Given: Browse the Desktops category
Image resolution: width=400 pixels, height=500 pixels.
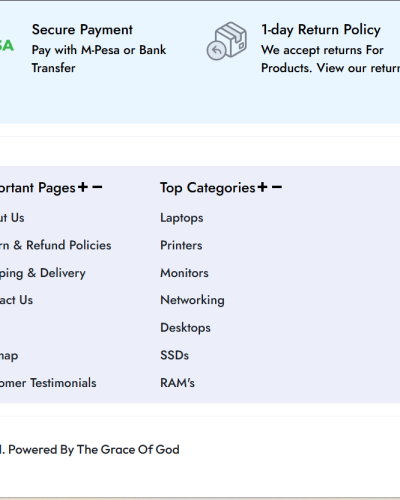Looking at the screenshot, I should click(185, 328).
